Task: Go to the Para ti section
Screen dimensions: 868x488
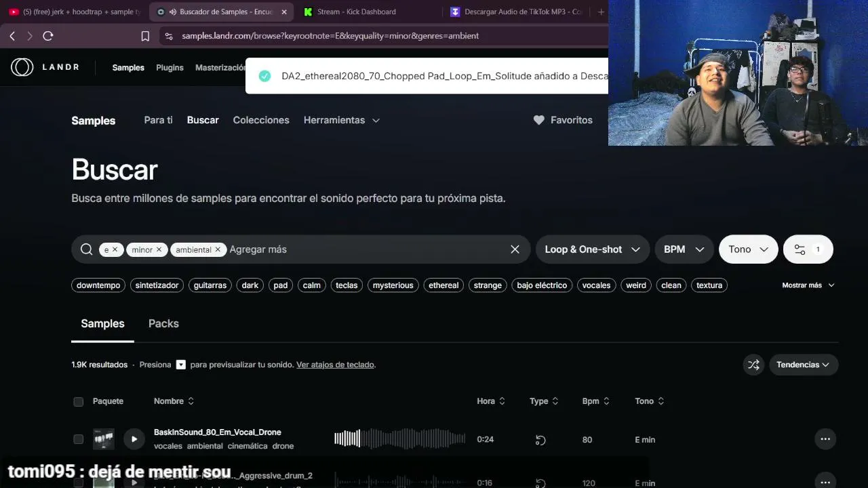Action: 158,120
